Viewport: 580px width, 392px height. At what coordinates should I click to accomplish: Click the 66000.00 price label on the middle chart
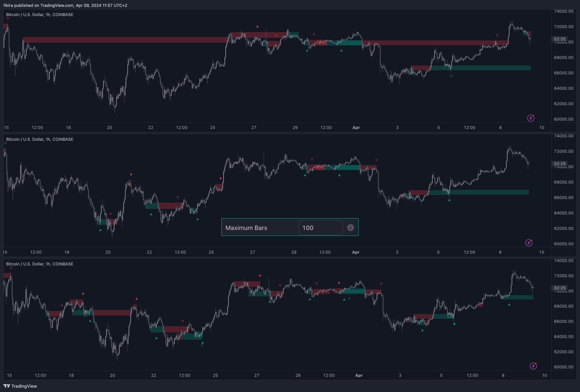click(x=563, y=197)
